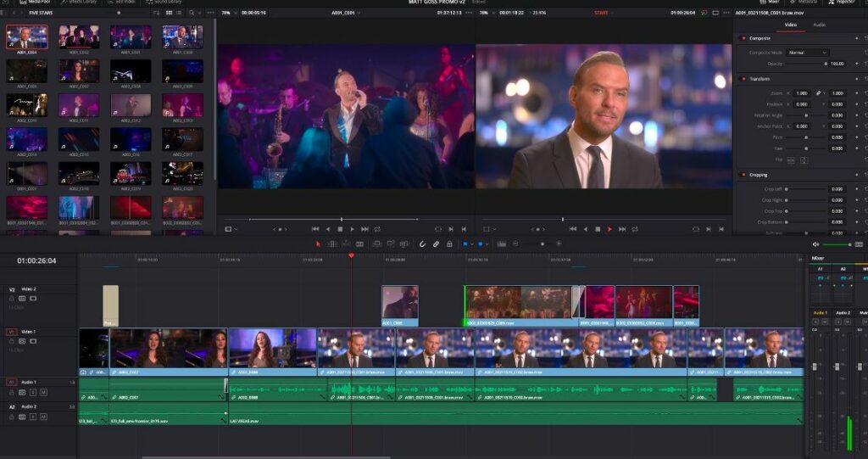868x459 pixels.
Task: Click the Replace Clip toolbar icon
Action: point(404,243)
